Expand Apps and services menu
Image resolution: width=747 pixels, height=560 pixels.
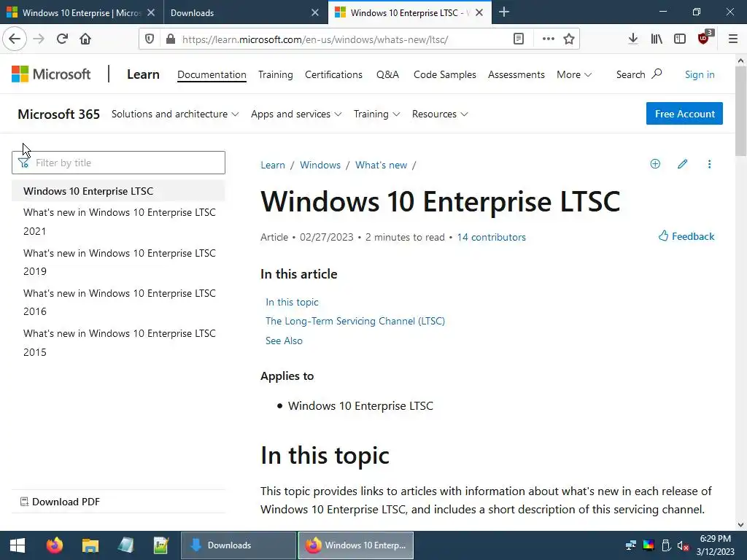point(296,114)
